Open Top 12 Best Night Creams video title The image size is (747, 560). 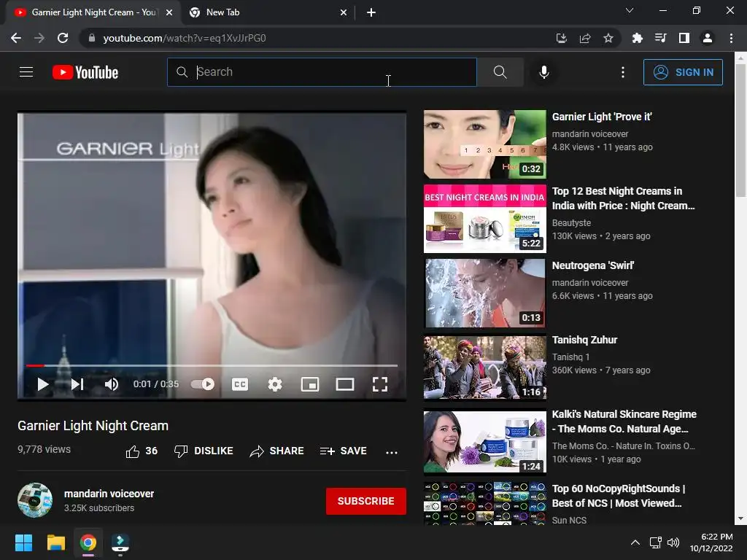coord(623,198)
